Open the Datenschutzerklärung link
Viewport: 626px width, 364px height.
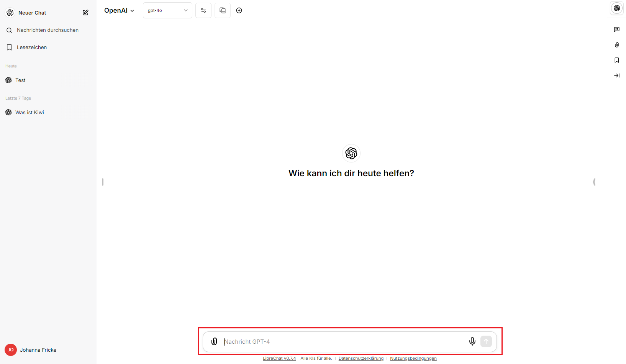(x=361, y=358)
